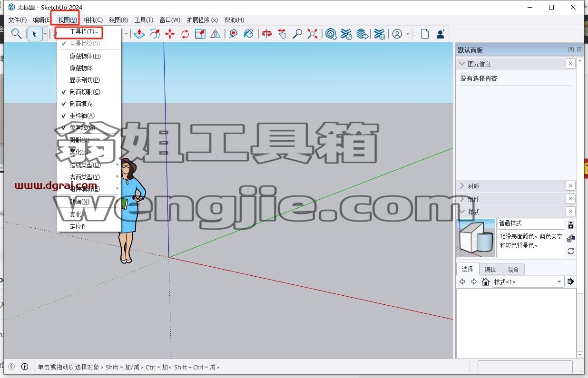The width and height of the screenshot is (588, 378).
Task: Collapse the 图元信息 panel section
Action: point(461,64)
